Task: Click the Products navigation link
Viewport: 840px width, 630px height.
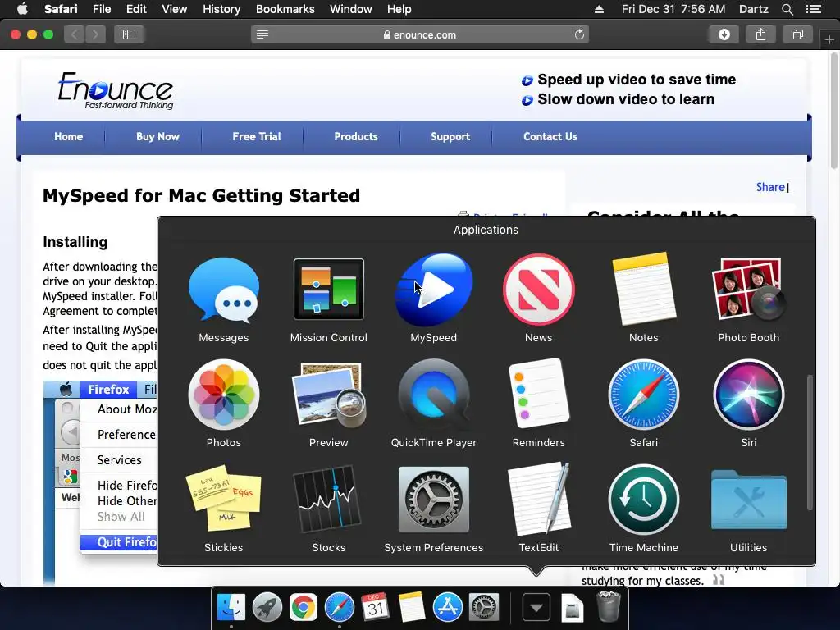Action: [x=356, y=137]
